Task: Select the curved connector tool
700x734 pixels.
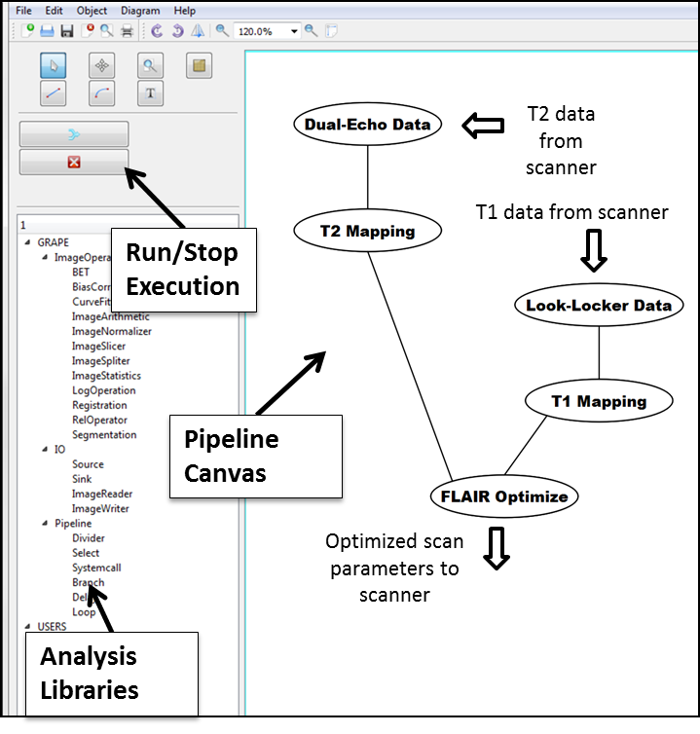Action: 101,93
